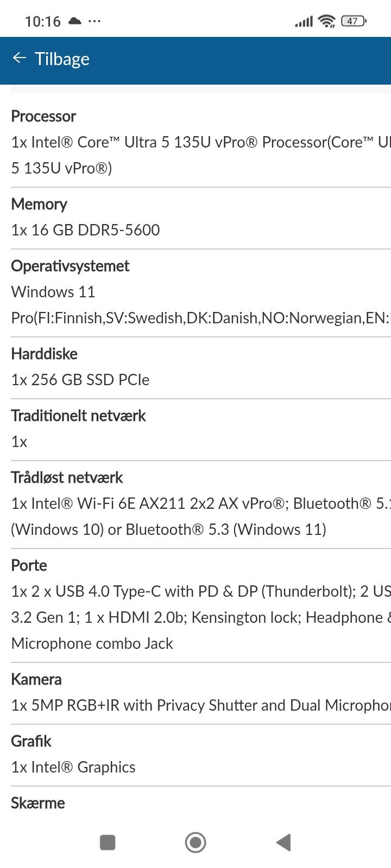The width and height of the screenshot is (391, 868).
Task: Select the Operativsystemet heading
Action: 70,266
